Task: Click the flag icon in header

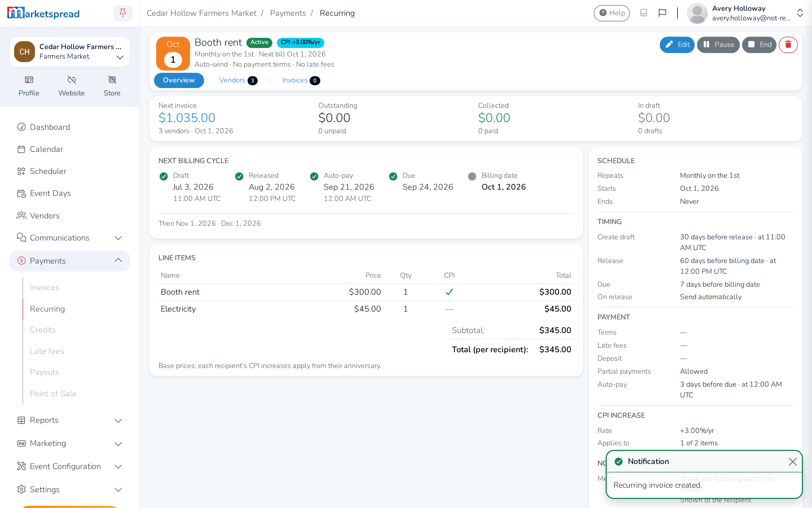Action: click(x=662, y=13)
